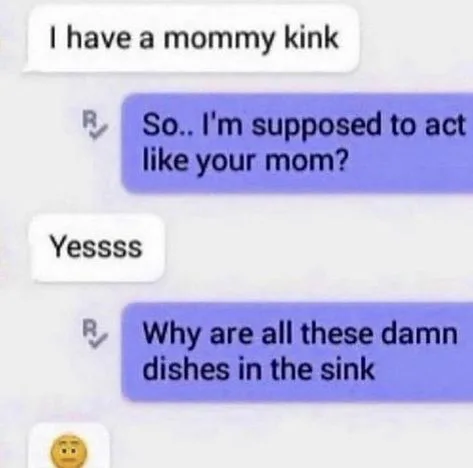
Task: Click the read receipt icon beside 'Why are all' message
Action: (x=95, y=333)
